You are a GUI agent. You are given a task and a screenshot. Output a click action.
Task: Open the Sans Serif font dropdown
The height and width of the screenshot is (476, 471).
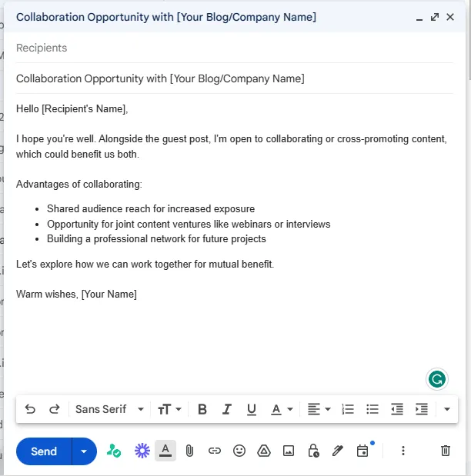(x=109, y=409)
